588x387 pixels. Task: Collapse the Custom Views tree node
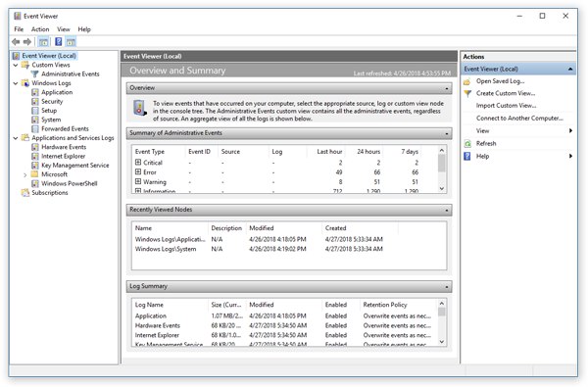16,65
